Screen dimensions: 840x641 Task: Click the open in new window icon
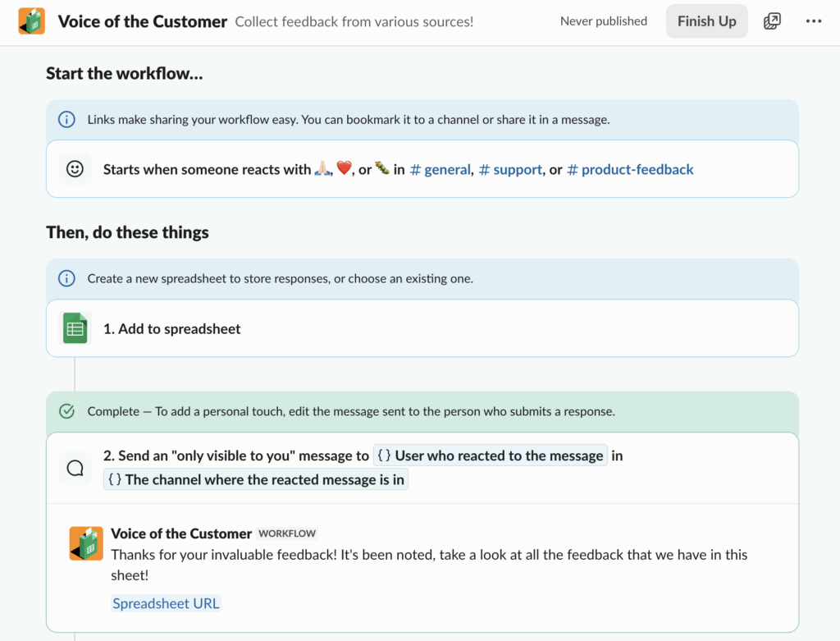pyautogui.click(x=772, y=21)
